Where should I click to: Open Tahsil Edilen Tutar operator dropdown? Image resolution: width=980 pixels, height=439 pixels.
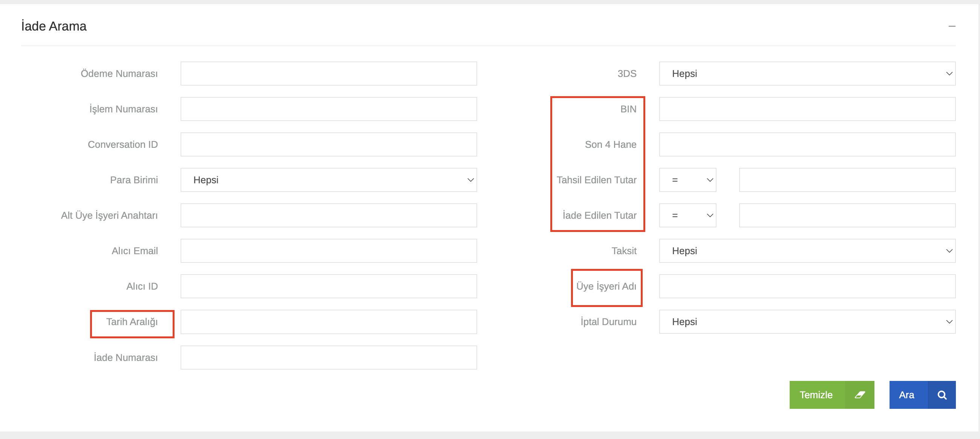(x=688, y=180)
